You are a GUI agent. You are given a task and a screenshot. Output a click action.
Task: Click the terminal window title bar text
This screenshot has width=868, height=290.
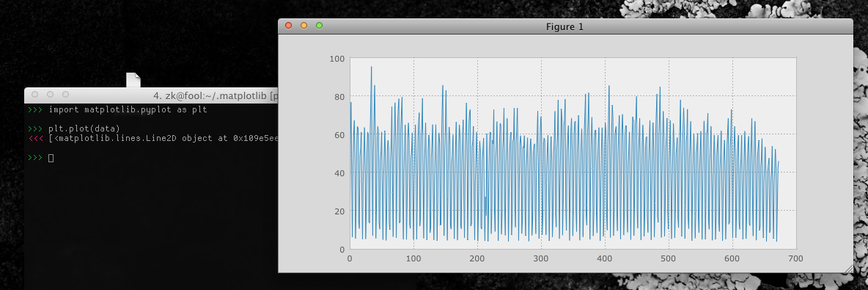pyautogui.click(x=216, y=95)
